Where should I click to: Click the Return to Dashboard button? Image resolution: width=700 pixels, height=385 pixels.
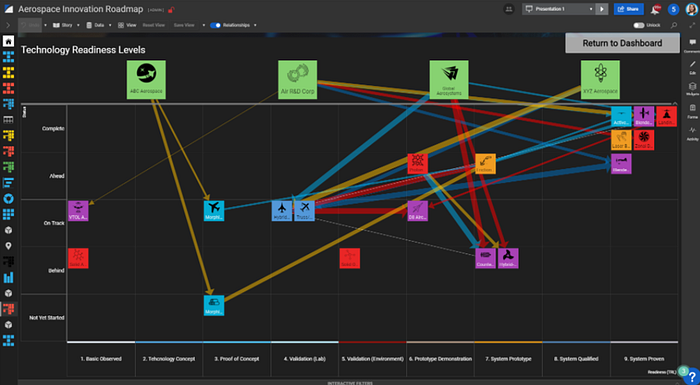click(x=622, y=43)
